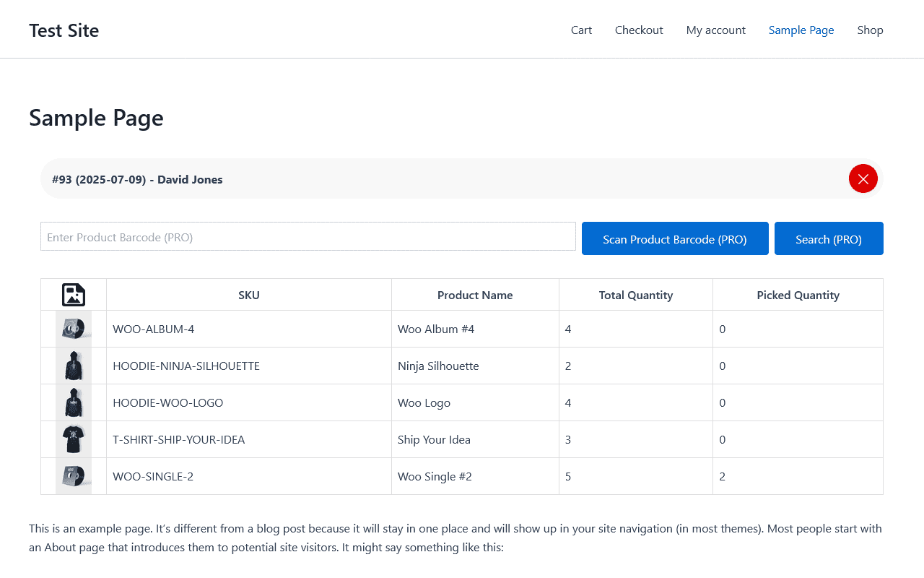The image size is (924, 578).
Task: Open the Woo Album #4 product thumbnail
Action: (74, 329)
